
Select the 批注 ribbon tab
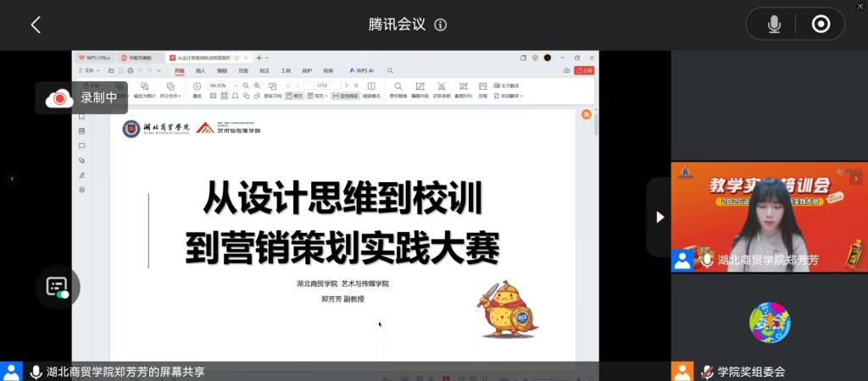264,71
